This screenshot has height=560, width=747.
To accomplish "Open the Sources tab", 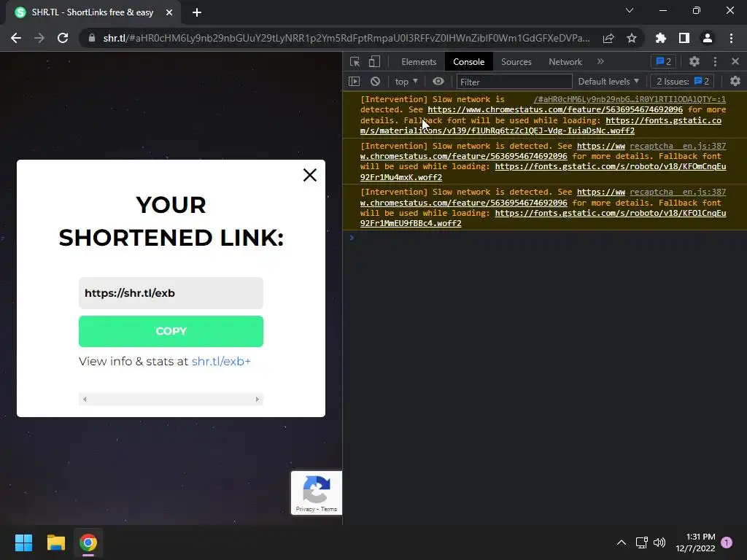I will (516, 62).
